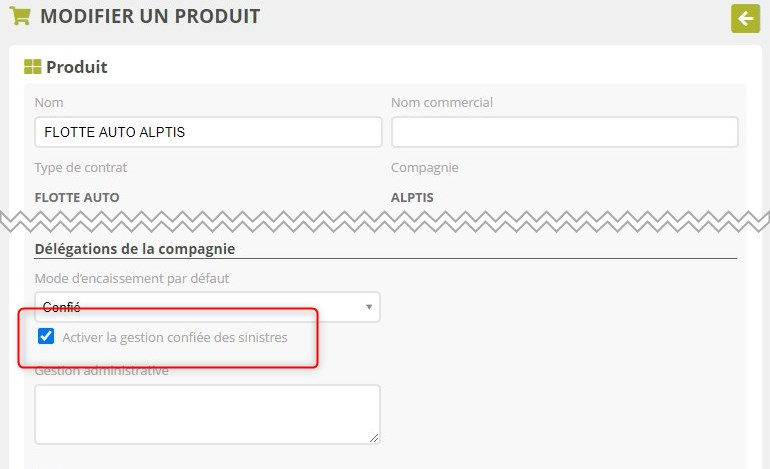This screenshot has height=469, width=770.
Task: Click the Produit section heading
Action: [x=77, y=67]
